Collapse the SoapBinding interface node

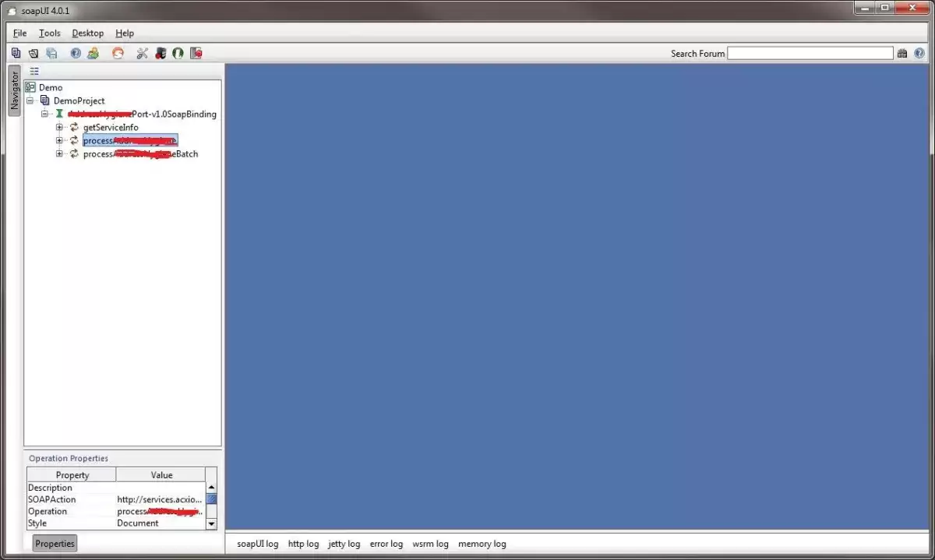[44, 114]
